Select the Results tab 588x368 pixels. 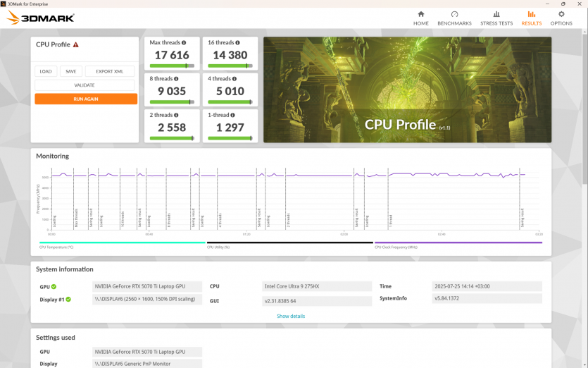pos(532,18)
